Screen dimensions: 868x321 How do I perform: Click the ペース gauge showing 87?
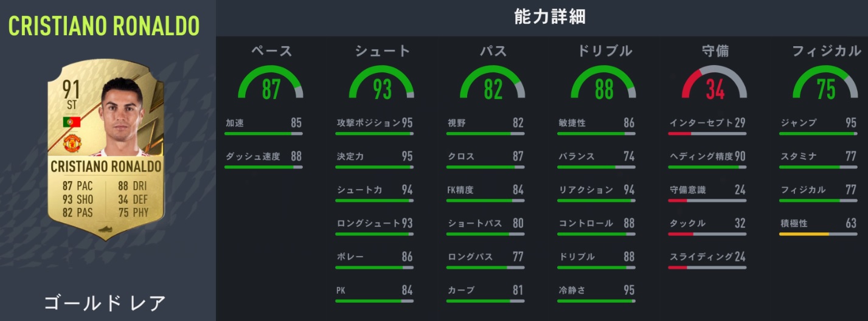pyautogui.click(x=271, y=86)
